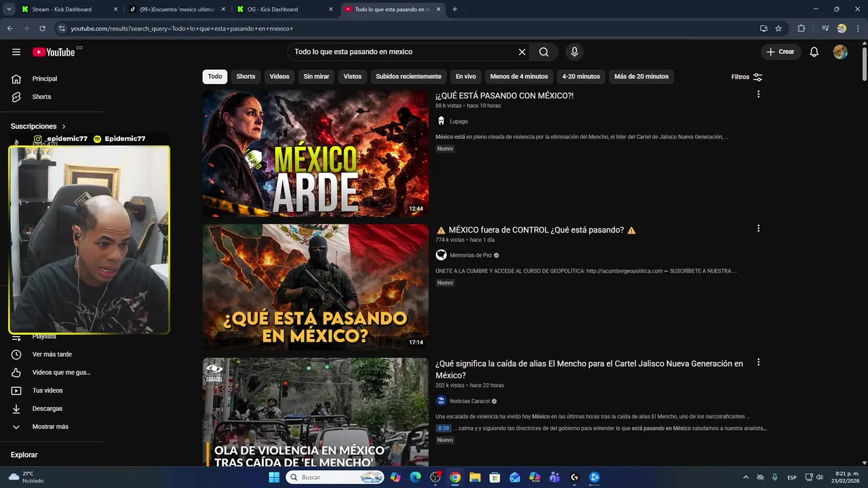Open search tabs dropdown in Chrome

9,9
